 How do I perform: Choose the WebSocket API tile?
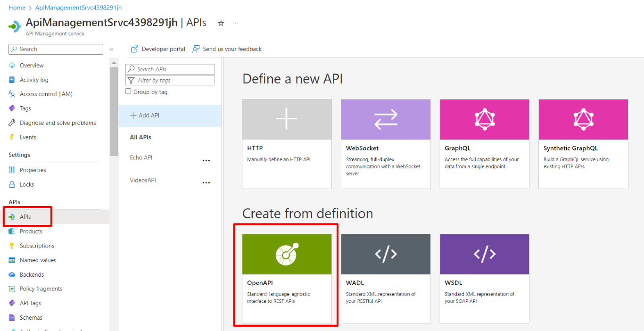(386, 144)
